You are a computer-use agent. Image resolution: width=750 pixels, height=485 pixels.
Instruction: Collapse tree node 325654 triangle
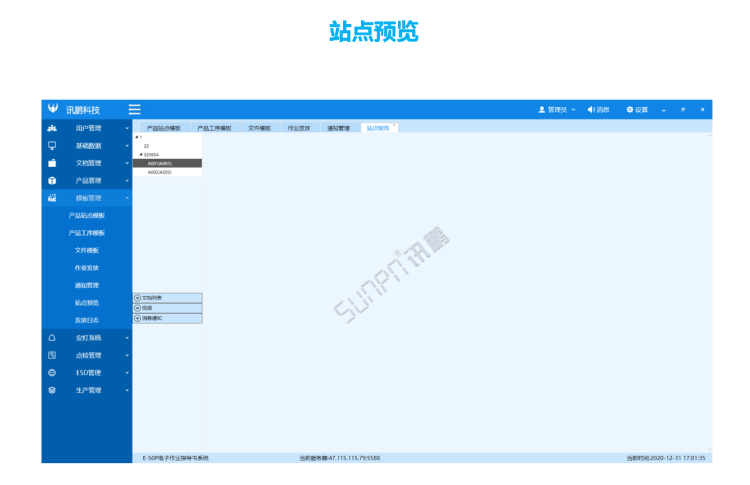tap(141, 154)
